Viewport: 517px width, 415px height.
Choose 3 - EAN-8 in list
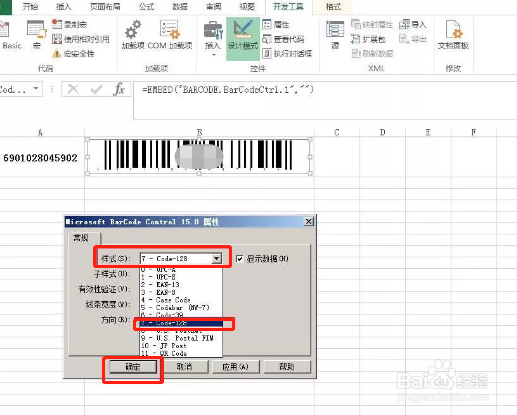click(181, 292)
